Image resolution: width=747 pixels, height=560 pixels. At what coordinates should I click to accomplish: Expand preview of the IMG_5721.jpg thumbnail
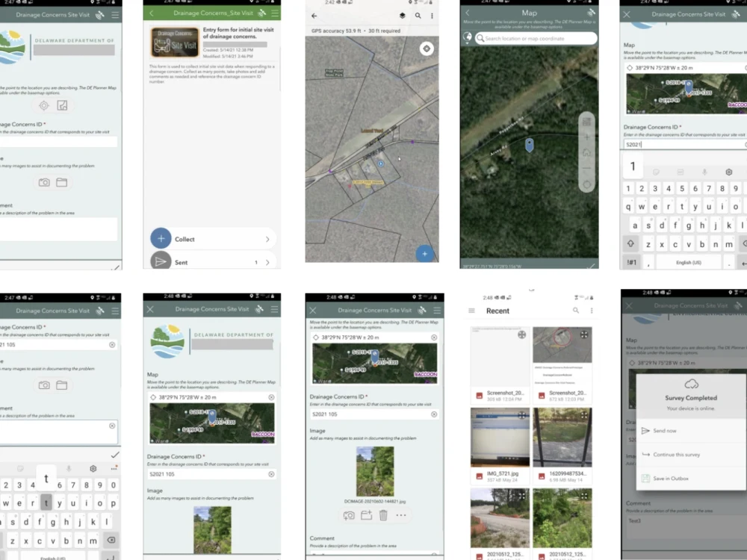[x=522, y=415]
